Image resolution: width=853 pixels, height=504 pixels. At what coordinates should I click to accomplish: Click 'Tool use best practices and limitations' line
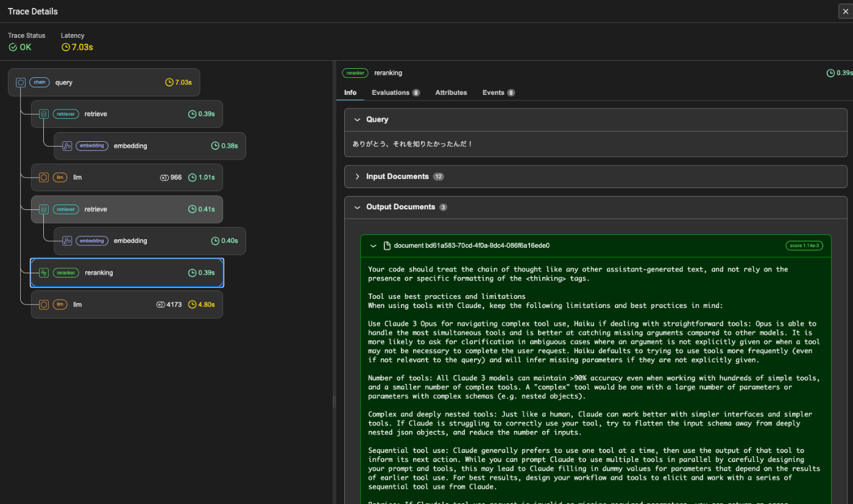[447, 296]
